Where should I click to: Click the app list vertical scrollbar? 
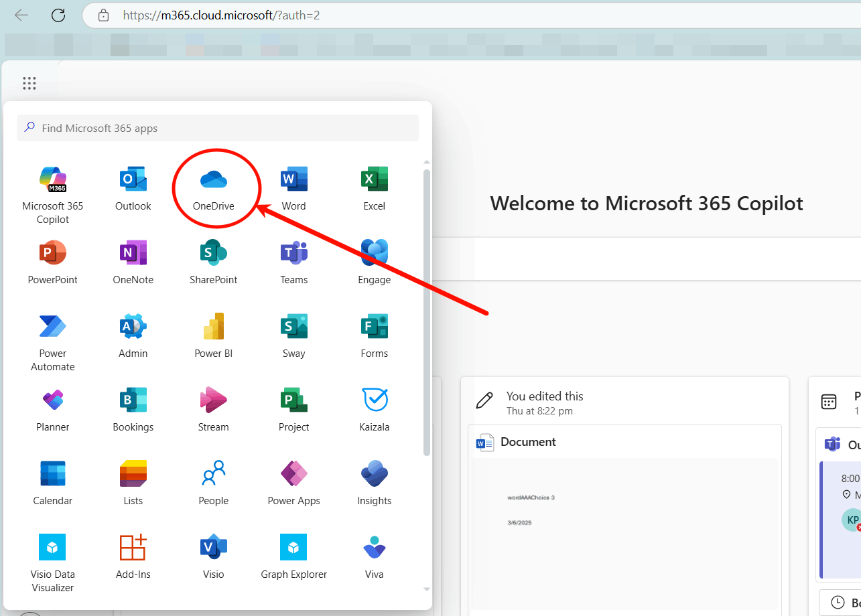click(x=427, y=312)
